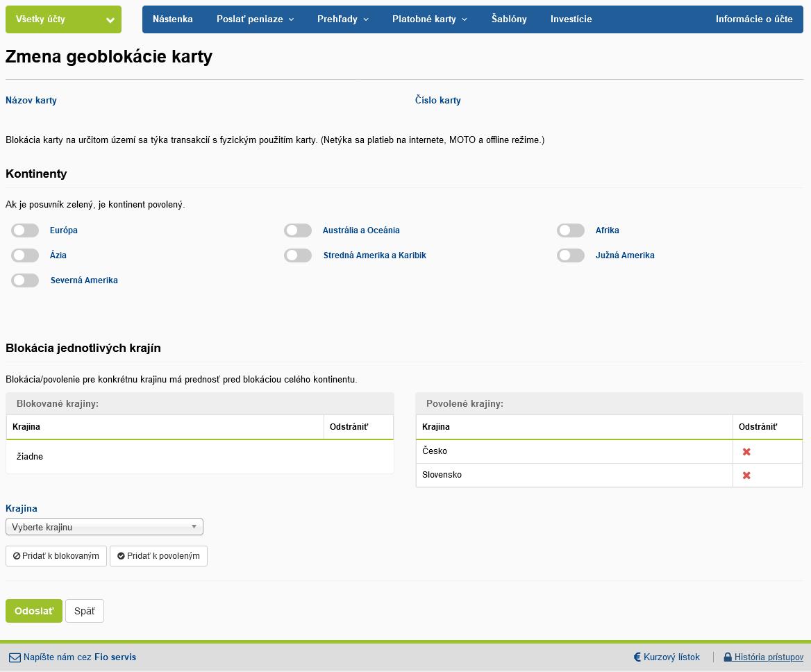Remove Česko from allowed countries
This screenshot has height=672, width=811.
pyautogui.click(x=746, y=452)
